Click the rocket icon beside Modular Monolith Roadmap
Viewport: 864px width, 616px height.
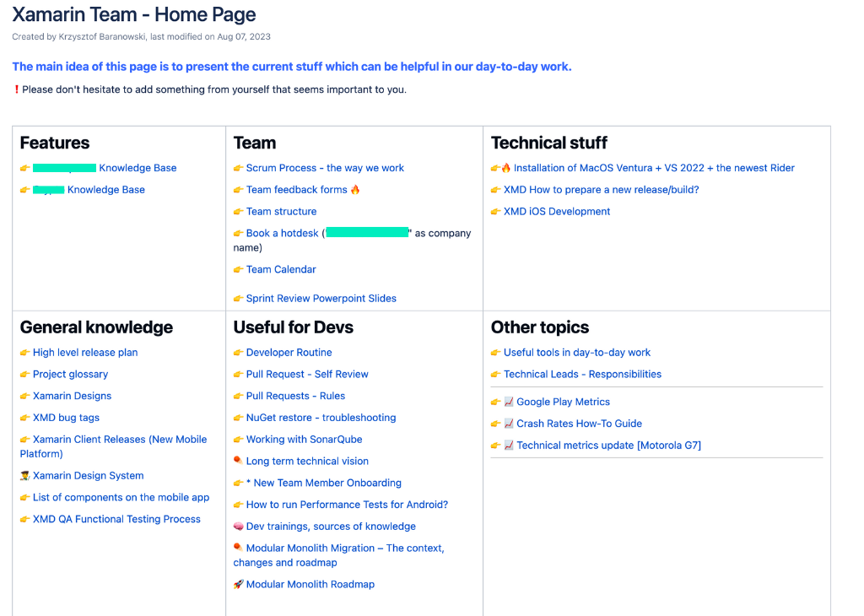click(238, 585)
